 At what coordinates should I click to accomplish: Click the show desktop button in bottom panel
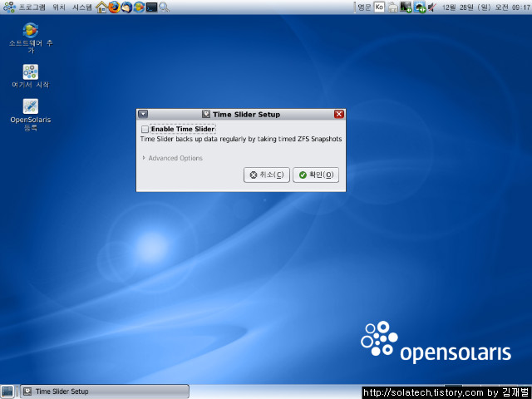(x=7, y=392)
